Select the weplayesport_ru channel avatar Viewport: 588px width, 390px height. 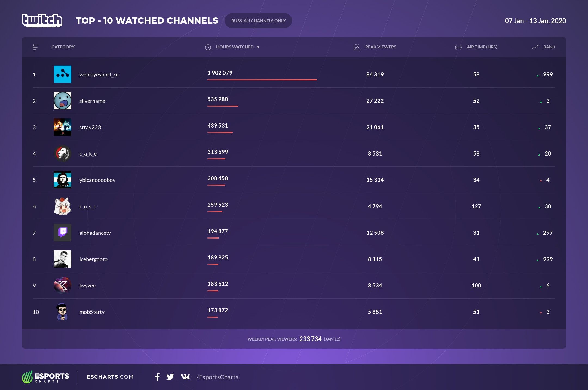[63, 74]
